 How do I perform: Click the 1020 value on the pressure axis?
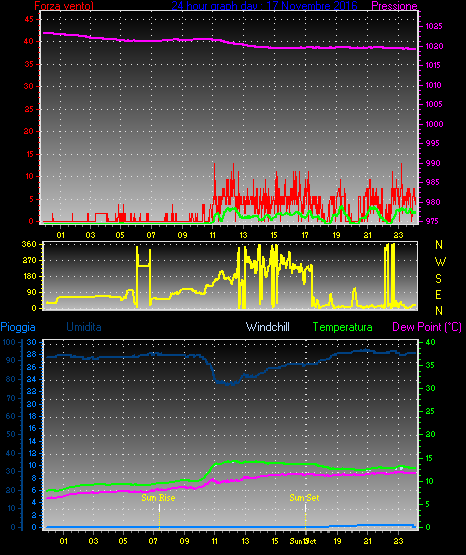point(434,46)
